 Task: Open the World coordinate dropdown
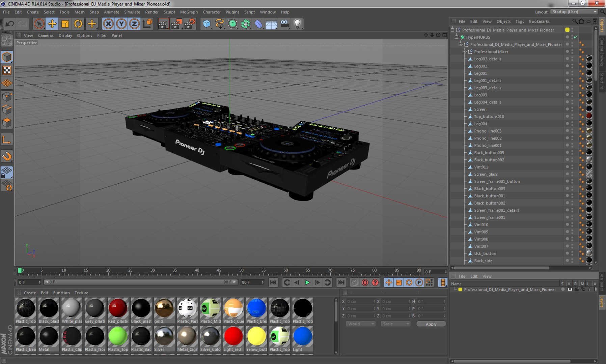pyautogui.click(x=361, y=324)
